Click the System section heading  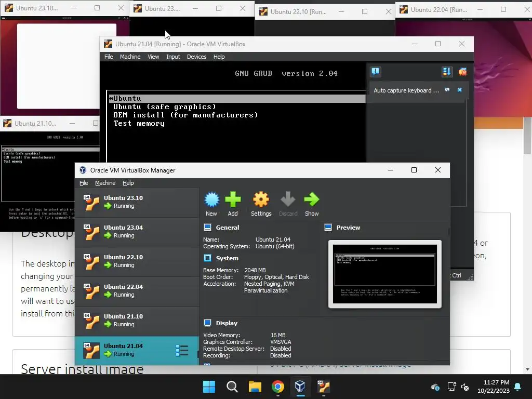click(x=227, y=258)
